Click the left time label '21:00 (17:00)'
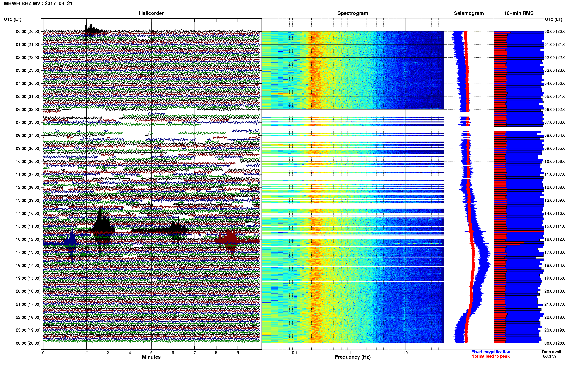This screenshot has width=588, height=368. pyautogui.click(x=28, y=304)
